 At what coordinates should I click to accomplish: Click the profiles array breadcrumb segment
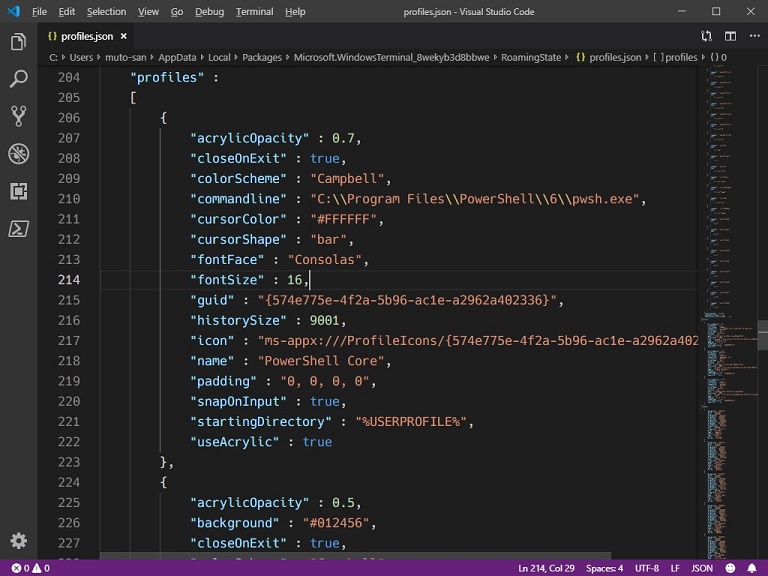pos(675,57)
